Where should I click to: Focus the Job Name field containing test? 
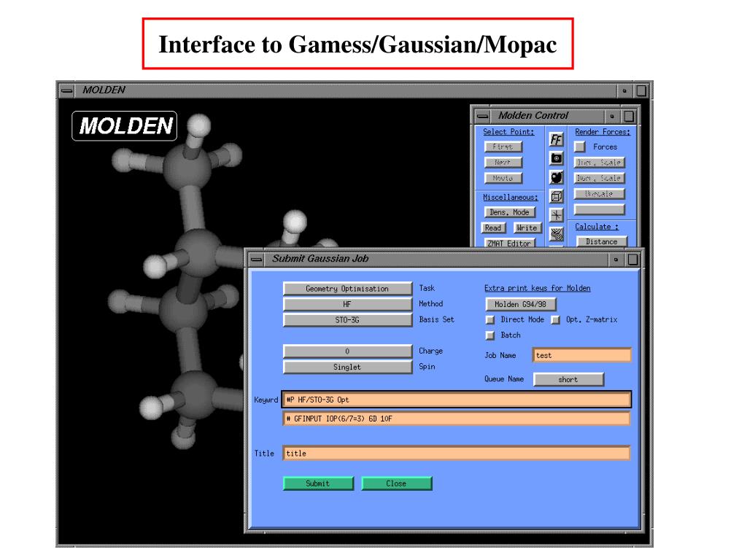coord(581,355)
